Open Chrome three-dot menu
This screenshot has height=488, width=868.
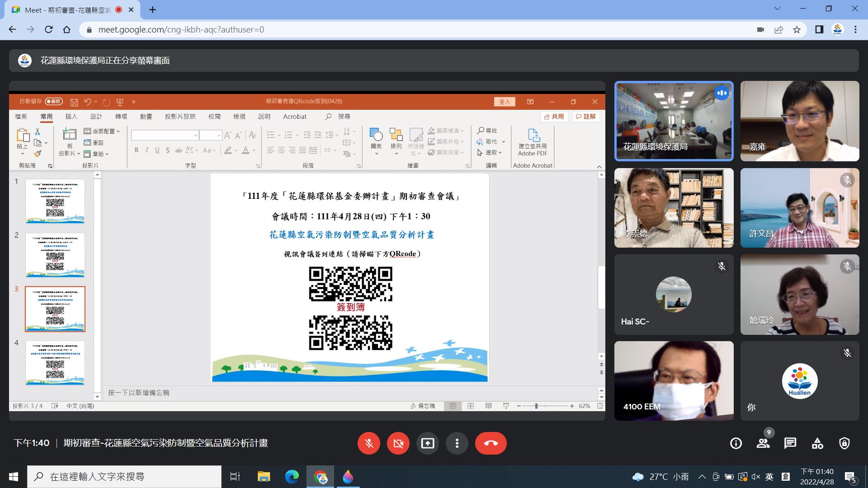(x=855, y=30)
